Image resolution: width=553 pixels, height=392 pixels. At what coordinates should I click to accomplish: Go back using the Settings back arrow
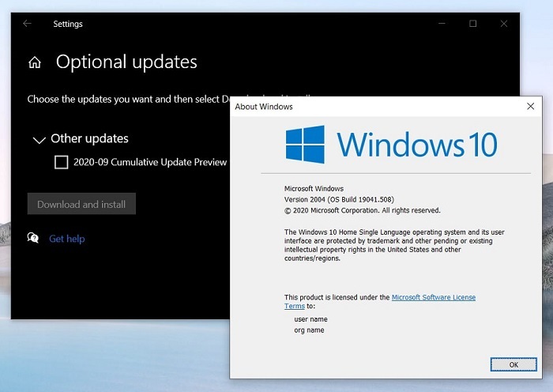coord(27,24)
